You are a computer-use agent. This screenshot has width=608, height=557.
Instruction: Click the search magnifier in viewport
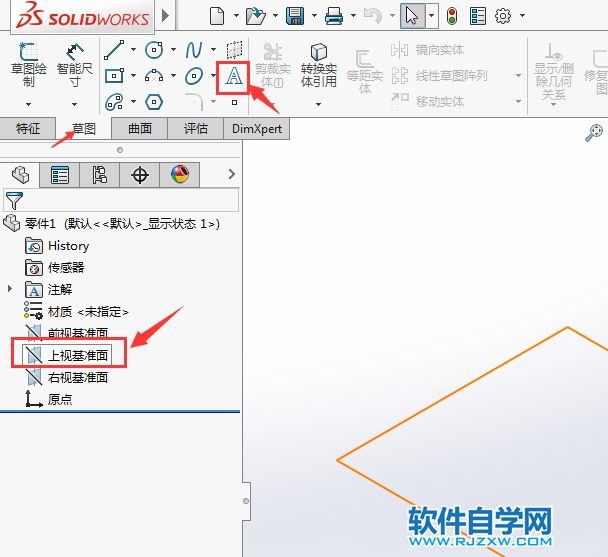point(594,133)
